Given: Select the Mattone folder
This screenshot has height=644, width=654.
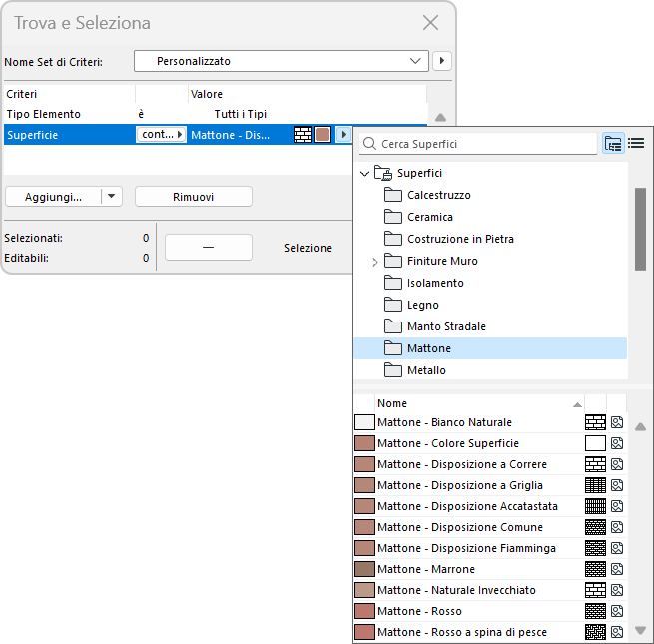Looking at the screenshot, I should click(x=490, y=348).
